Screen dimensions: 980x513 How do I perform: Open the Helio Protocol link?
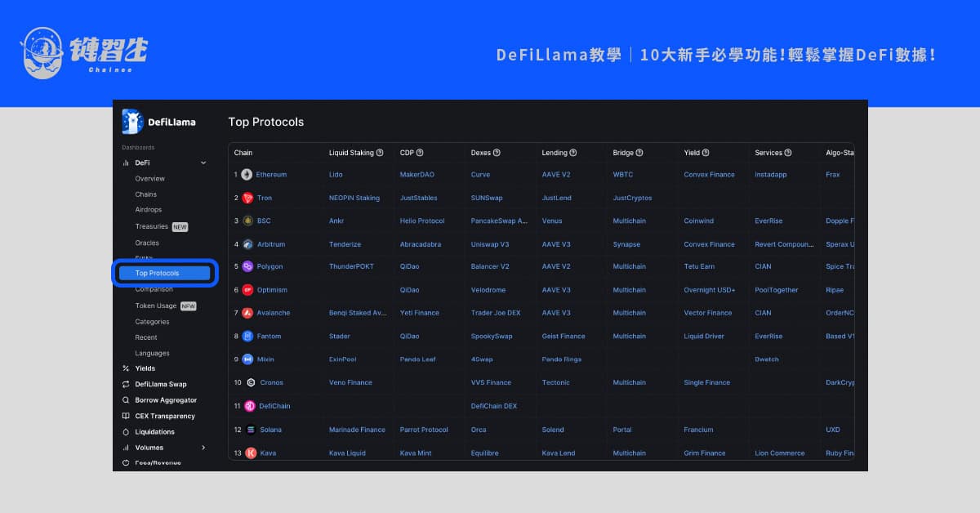(x=422, y=221)
